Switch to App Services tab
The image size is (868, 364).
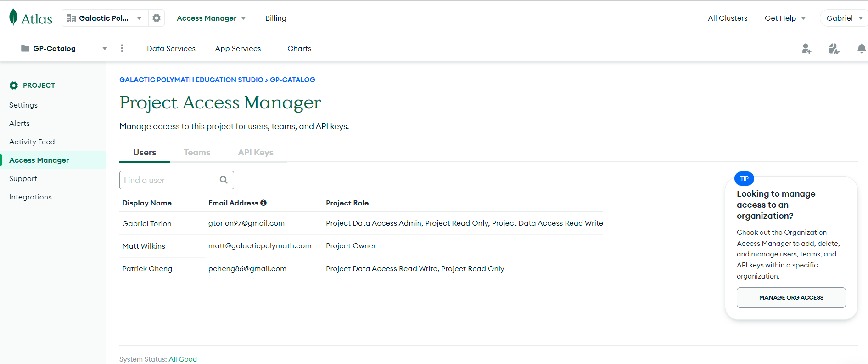238,48
